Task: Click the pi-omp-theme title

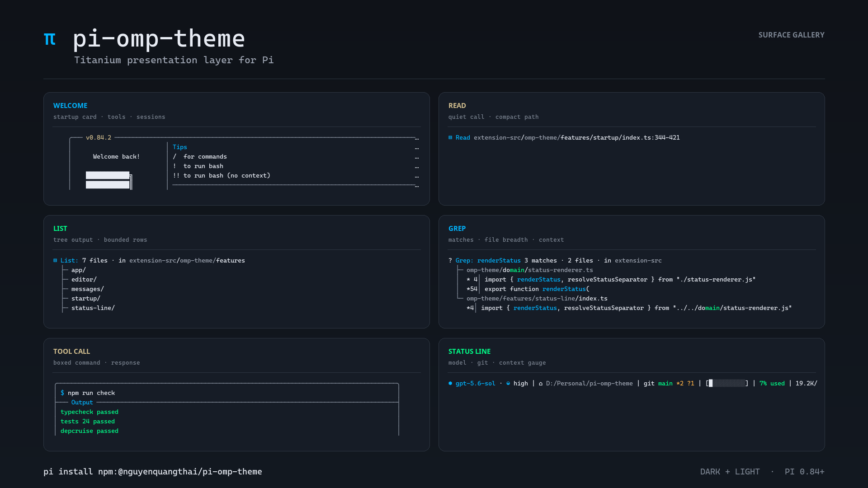Action: (x=159, y=38)
